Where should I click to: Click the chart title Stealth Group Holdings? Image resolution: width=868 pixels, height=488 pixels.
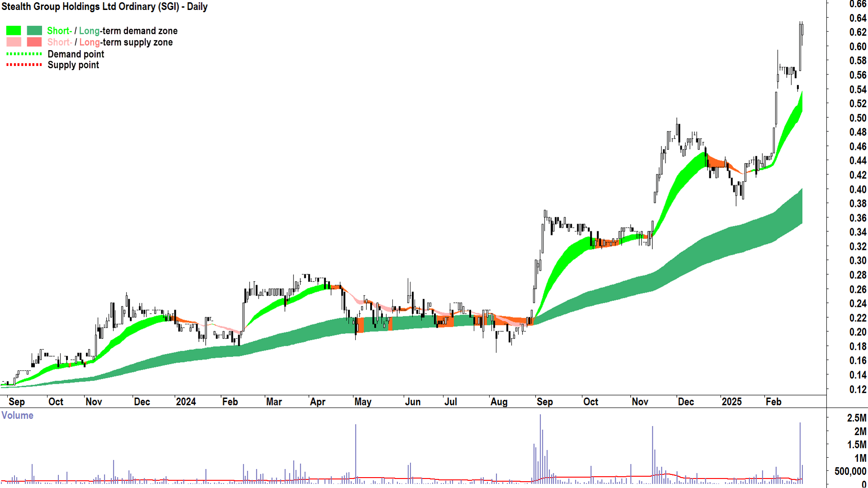tap(104, 7)
